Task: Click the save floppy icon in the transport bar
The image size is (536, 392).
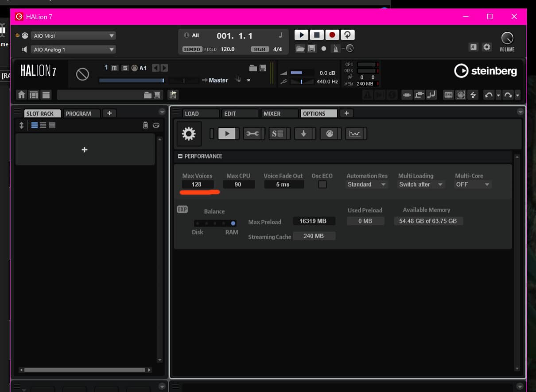Action: point(311,49)
